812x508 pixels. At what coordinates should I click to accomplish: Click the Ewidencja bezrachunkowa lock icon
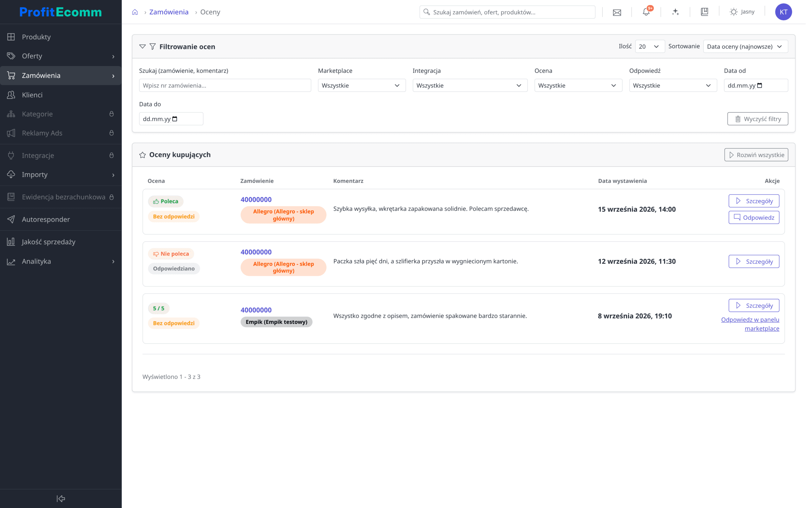tap(111, 197)
